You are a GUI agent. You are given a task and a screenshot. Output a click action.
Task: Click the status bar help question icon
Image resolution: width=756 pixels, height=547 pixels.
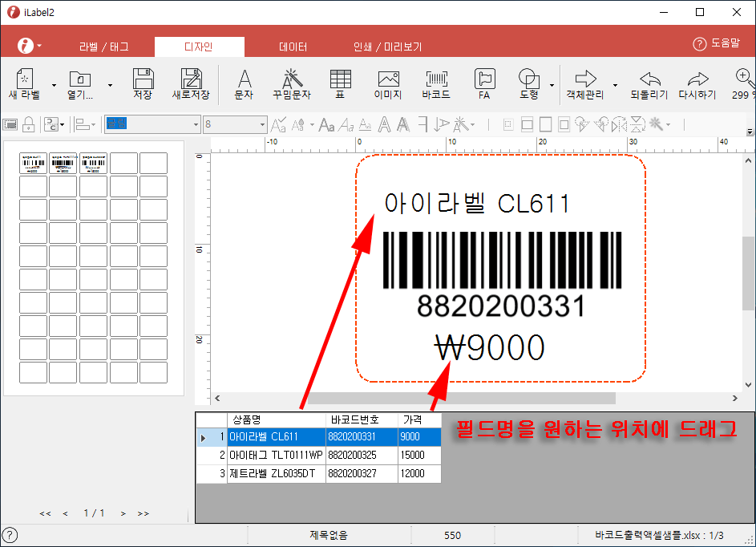tap(10, 535)
